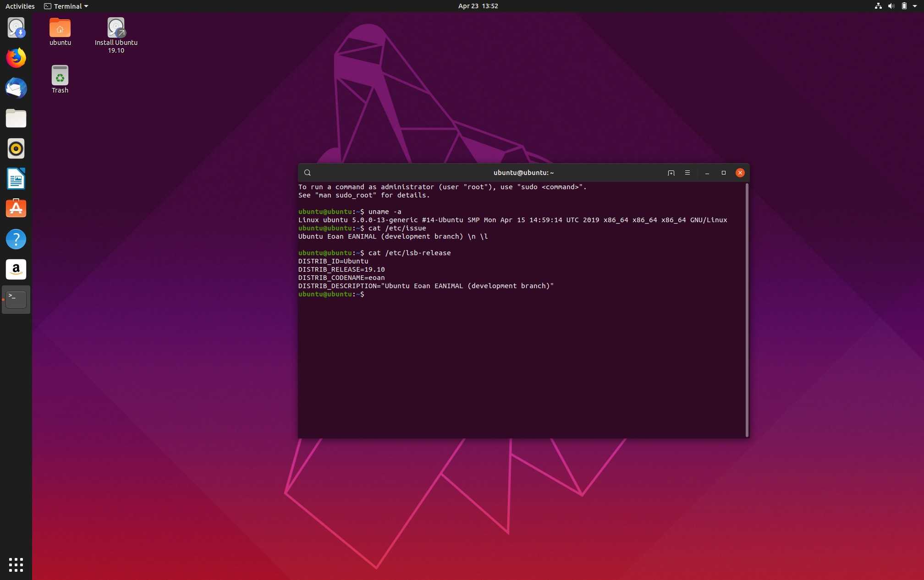Open a new terminal tab
Screen dimensions: 924x580
point(671,173)
